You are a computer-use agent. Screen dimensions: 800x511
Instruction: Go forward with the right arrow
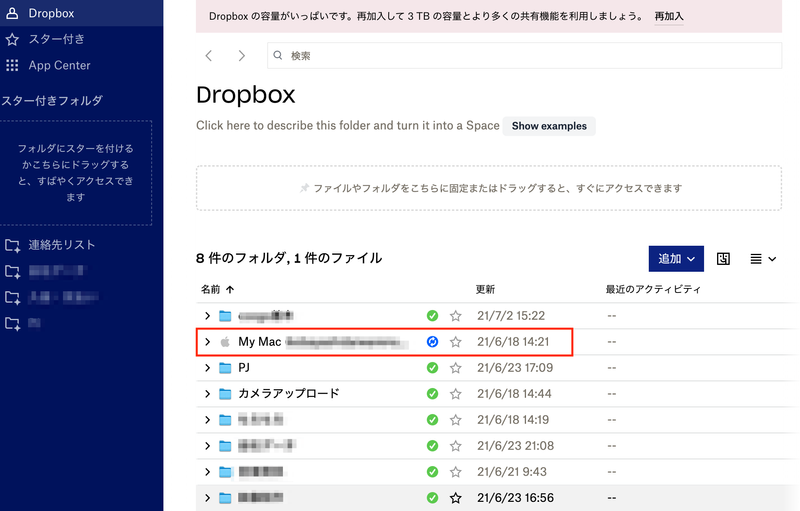[242, 56]
